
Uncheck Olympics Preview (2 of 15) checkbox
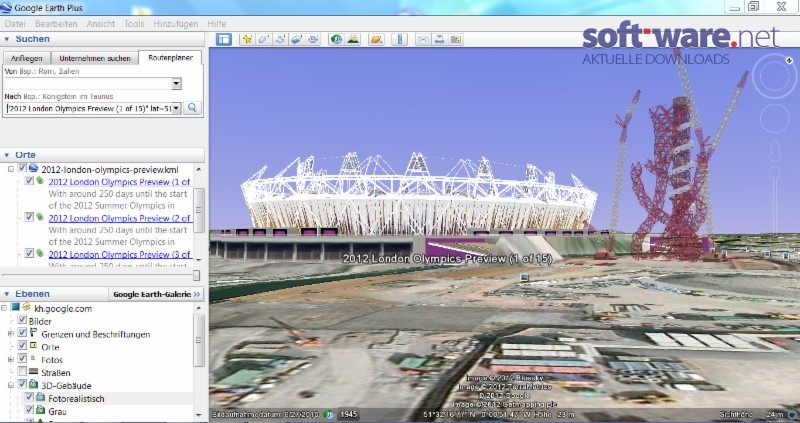(29, 216)
